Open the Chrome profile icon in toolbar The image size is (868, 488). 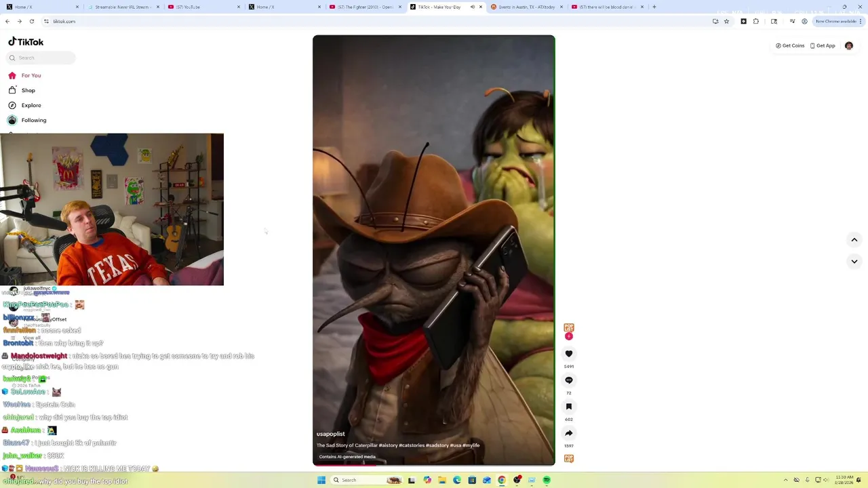[x=804, y=21]
